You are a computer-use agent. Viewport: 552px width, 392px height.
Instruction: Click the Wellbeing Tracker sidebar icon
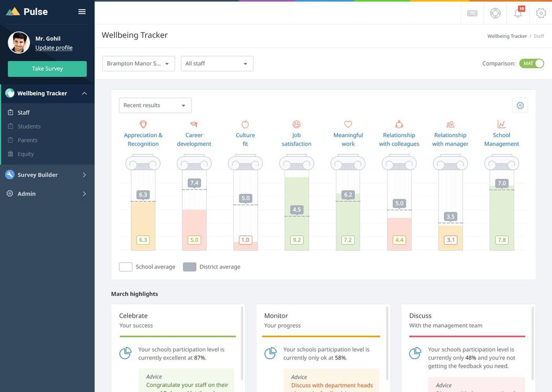click(x=10, y=93)
